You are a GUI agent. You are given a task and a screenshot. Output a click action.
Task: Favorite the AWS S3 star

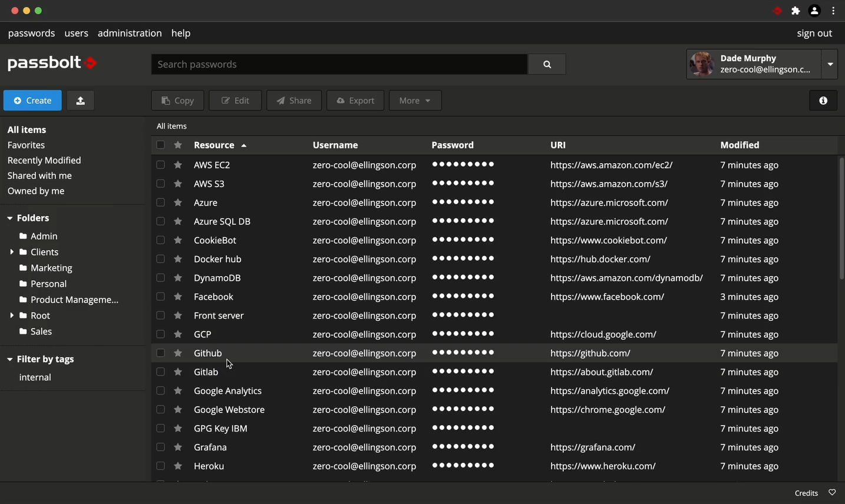pos(178,184)
